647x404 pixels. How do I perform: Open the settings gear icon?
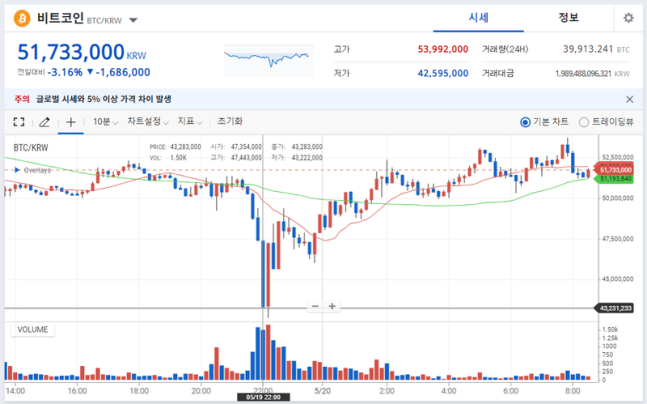[628, 18]
